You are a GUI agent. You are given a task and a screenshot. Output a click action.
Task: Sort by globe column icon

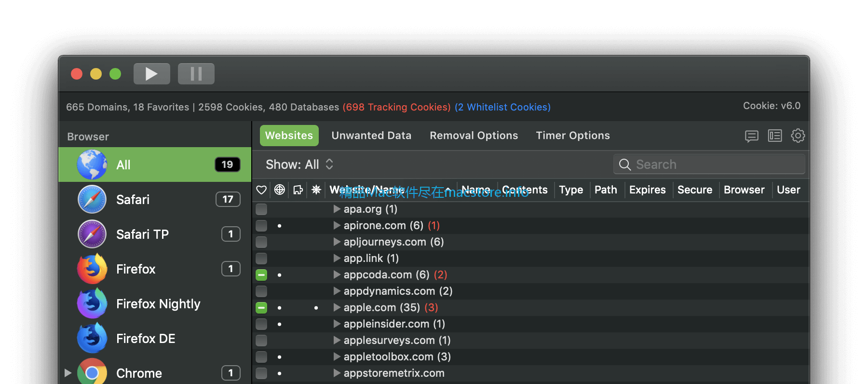[280, 190]
